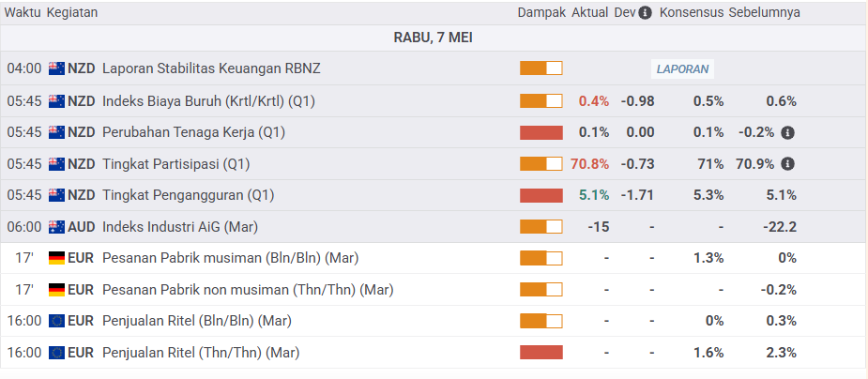
Task: Click German flag on seasonal factory orders row
Action: click(56, 258)
